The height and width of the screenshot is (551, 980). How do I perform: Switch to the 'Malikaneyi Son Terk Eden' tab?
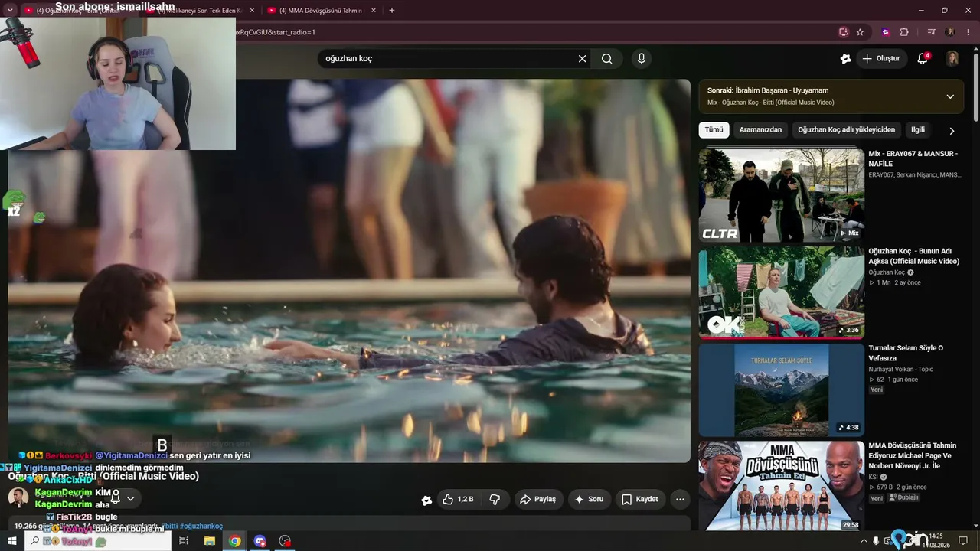201,11
